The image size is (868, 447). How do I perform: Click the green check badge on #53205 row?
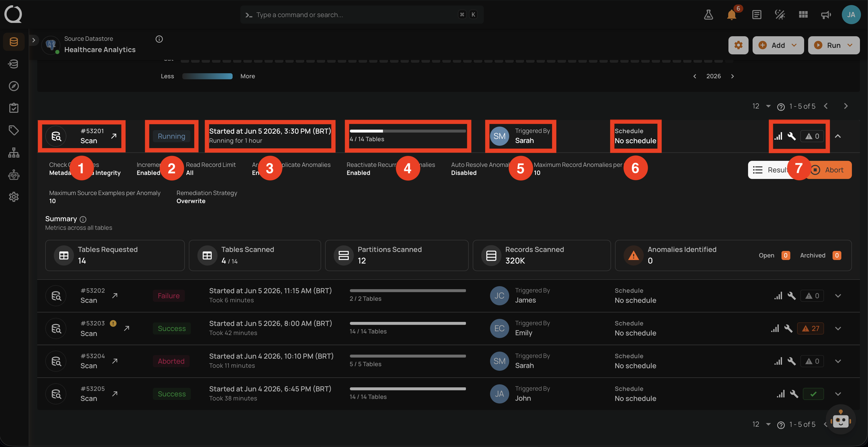point(813,394)
